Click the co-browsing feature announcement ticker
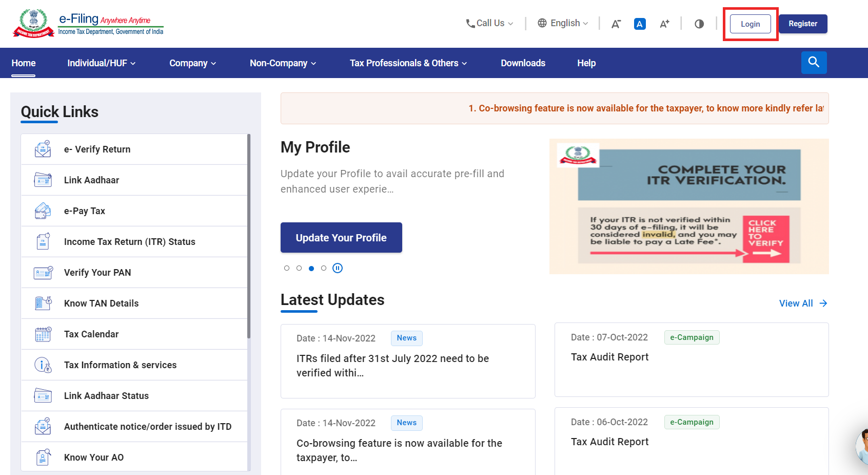This screenshot has width=868, height=475. point(555,108)
